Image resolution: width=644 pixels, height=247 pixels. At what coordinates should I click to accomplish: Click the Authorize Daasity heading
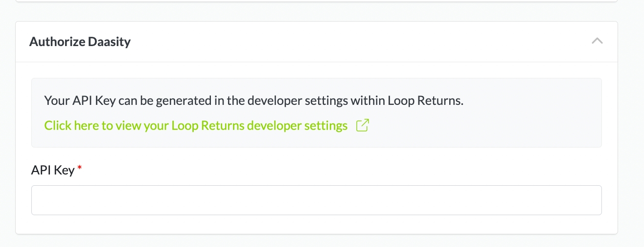click(x=80, y=42)
